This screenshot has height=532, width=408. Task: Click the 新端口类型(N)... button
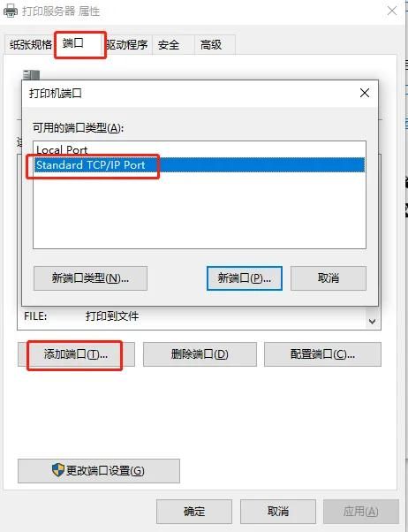pyautogui.click(x=90, y=278)
